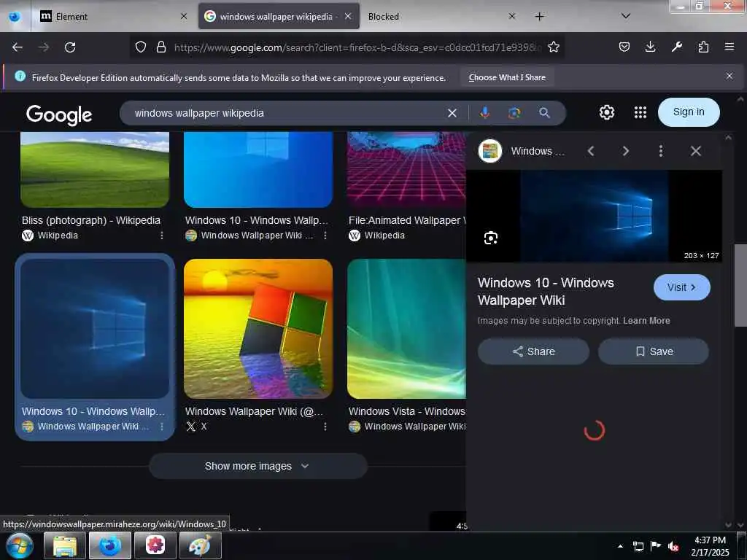Open Google quick settings gear
The image size is (747, 560).
click(606, 112)
